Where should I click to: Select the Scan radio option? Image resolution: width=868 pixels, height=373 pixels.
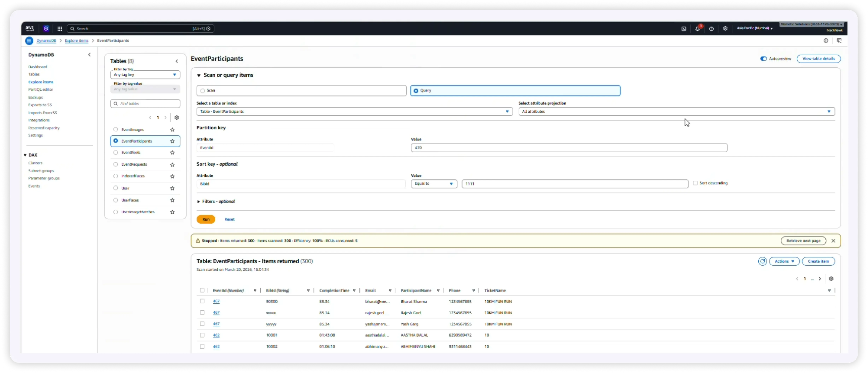tap(203, 91)
